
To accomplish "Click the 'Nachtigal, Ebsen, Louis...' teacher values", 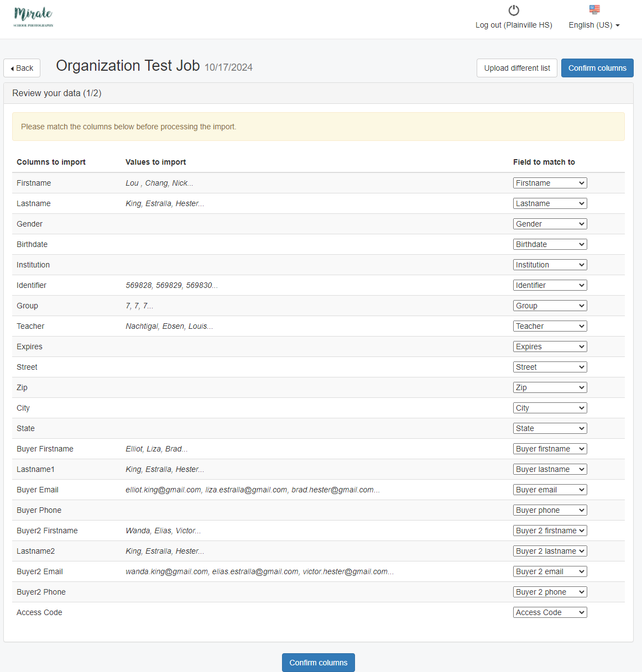I will coord(169,326).
